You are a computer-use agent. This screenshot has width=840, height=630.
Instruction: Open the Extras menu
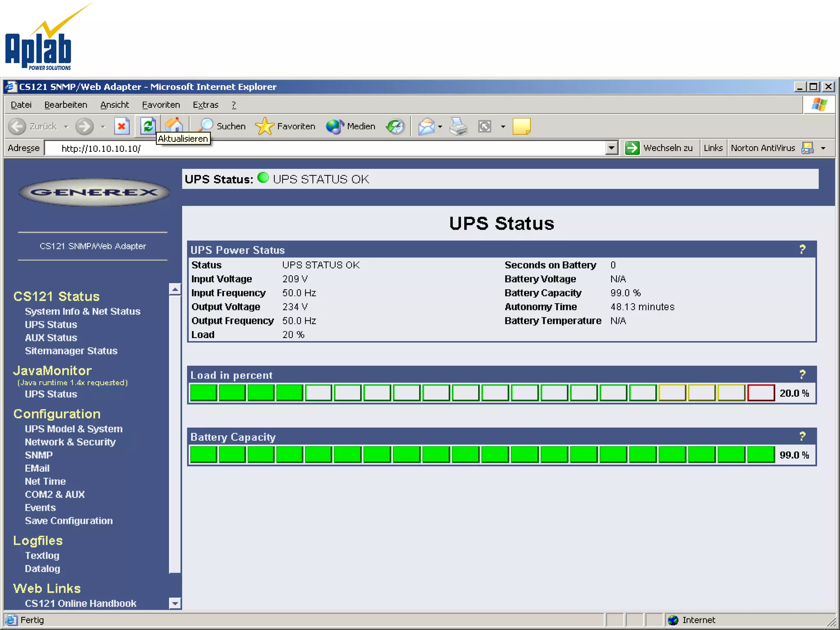click(x=205, y=105)
